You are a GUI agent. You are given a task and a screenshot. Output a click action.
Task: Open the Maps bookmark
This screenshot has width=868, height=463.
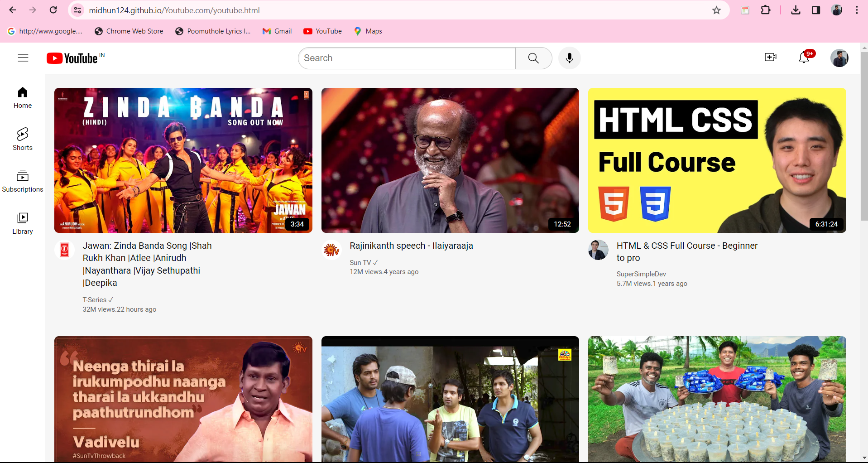368,31
